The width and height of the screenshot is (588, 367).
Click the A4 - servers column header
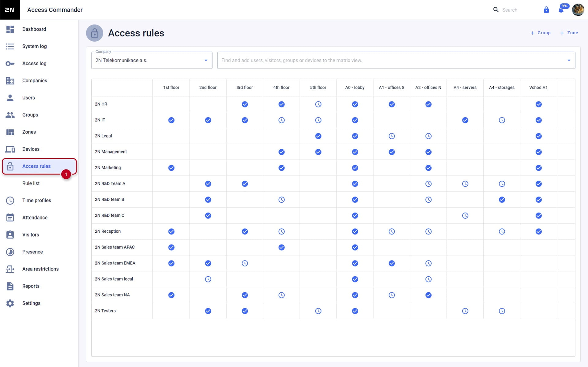click(x=465, y=88)
